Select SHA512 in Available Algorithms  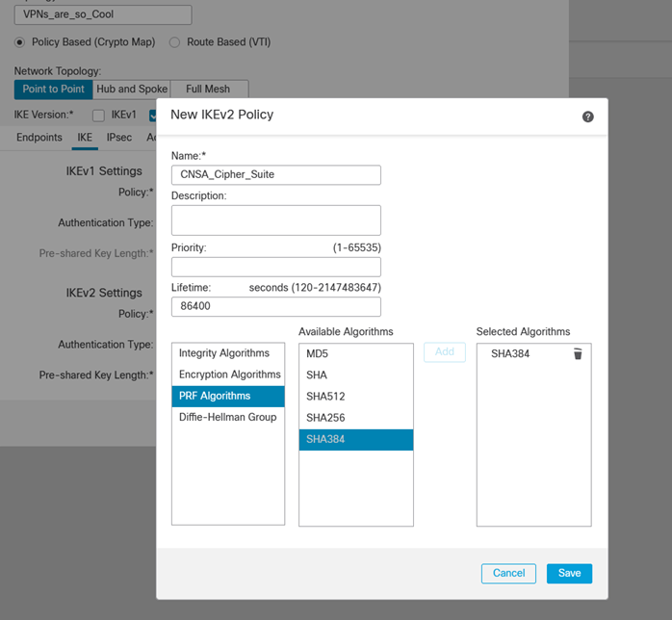pos(356,397)
